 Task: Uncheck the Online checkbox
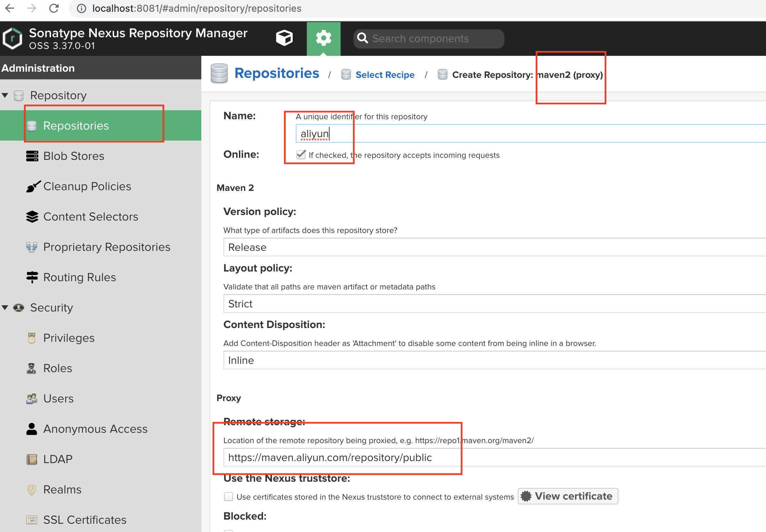coord(301,154)
